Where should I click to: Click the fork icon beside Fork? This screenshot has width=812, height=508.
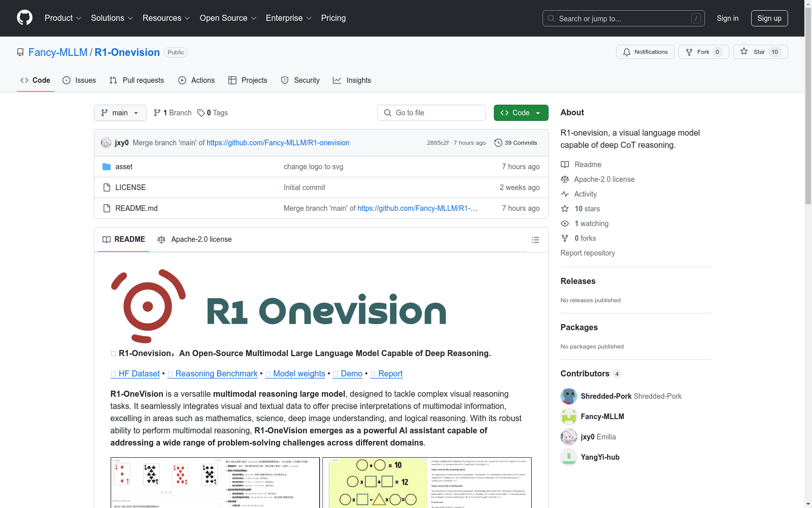(x=689, y=52)
